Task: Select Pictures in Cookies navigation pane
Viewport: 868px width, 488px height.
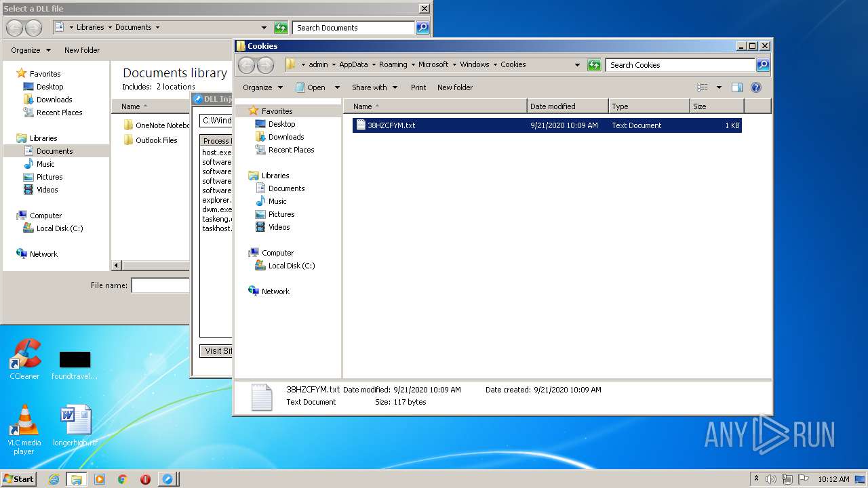Action: point(281,214)
